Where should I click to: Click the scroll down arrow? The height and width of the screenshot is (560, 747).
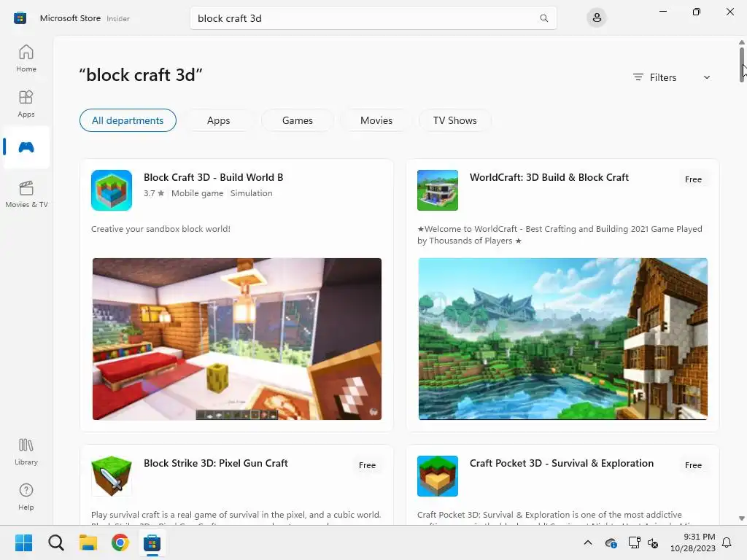742,518
